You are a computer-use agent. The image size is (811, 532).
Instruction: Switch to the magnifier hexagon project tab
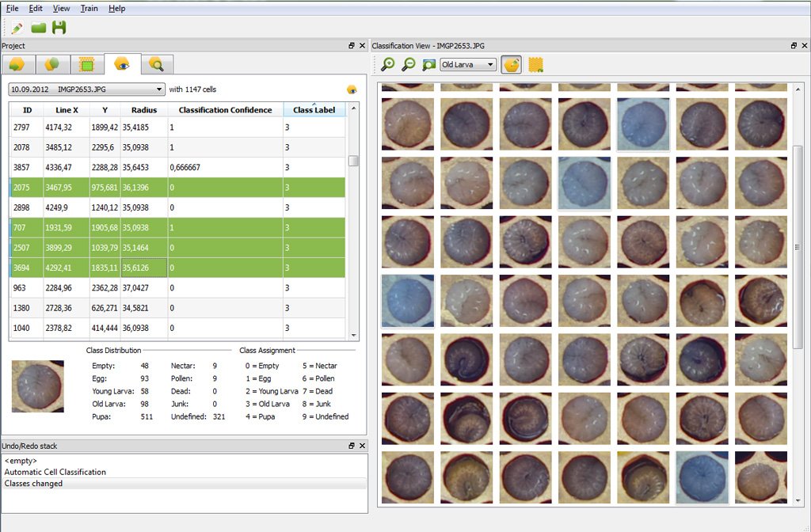pyautogui.click(x=157, y=64)
